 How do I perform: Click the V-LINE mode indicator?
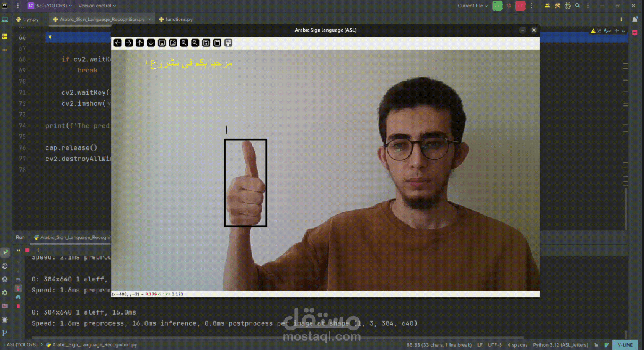pyautogui.click(x=625, y=345)
